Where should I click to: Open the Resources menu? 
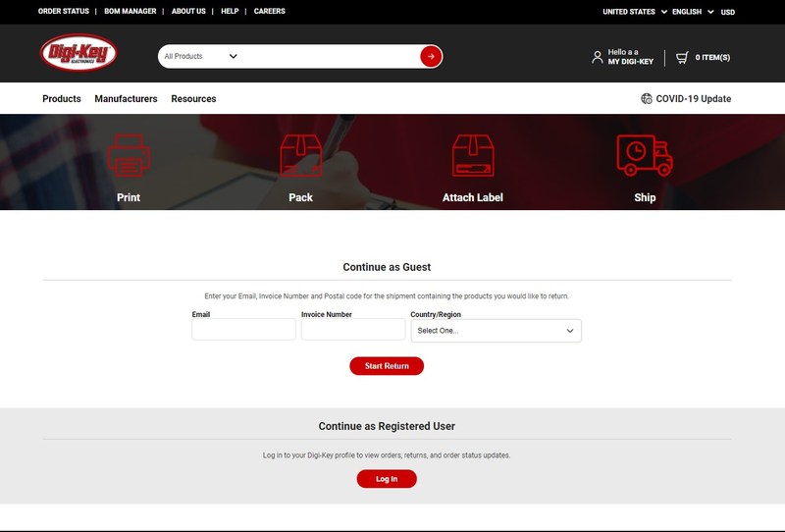(193, 99)
